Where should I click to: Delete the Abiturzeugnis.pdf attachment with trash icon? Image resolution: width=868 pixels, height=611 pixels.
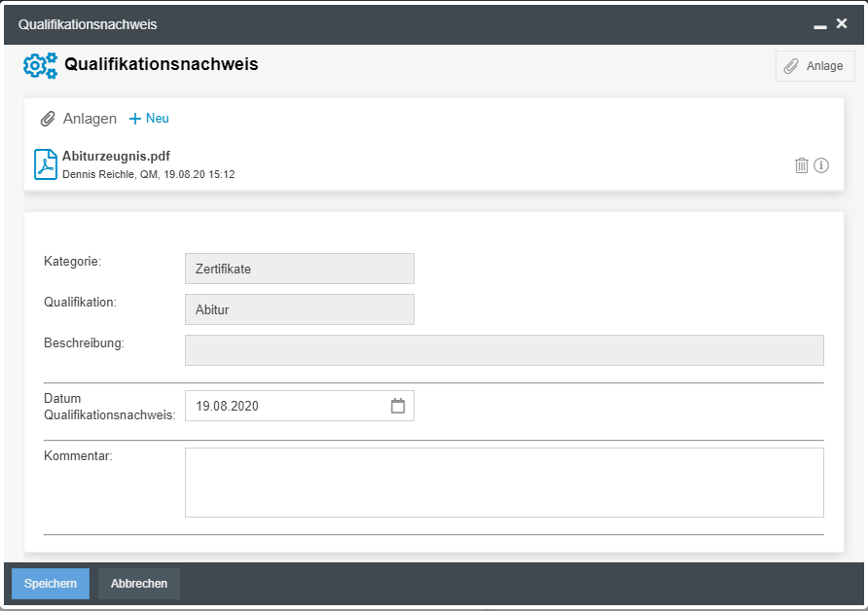pyautogui.click(x=802, y=165)
